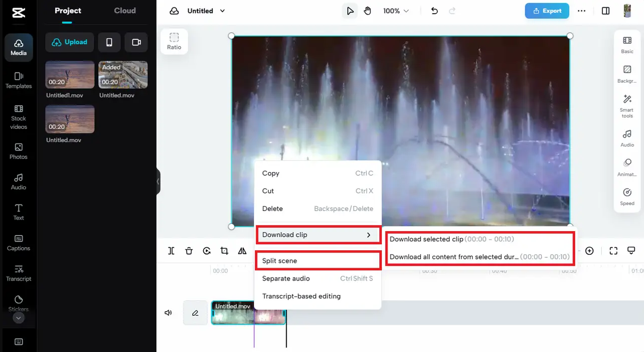Open keyboard shortcuts icon
644x352 pixels.
[x=19, y=341]
